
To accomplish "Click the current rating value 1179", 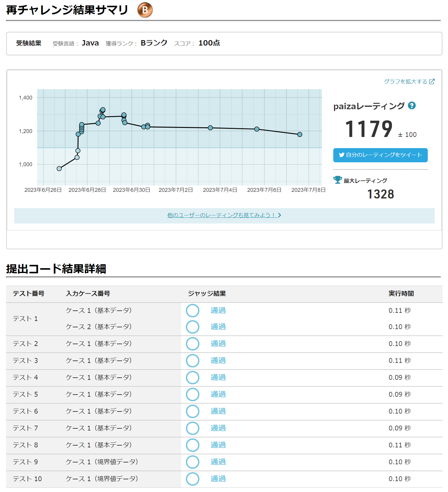I will (x=369, y=129).
